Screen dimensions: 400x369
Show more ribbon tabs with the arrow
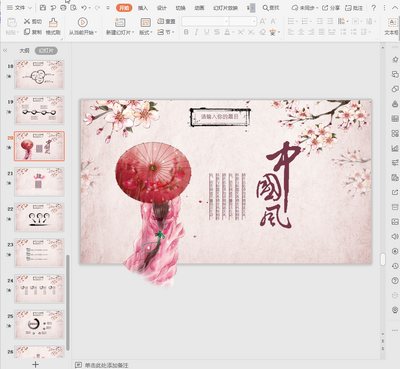click(x=252, y=8)
